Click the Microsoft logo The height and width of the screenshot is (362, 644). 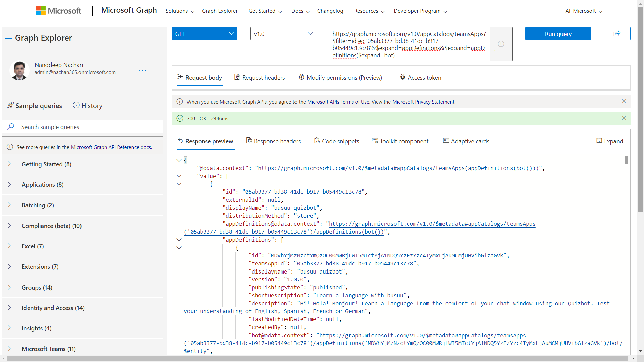pyautogui.click(x=58, y=11)
